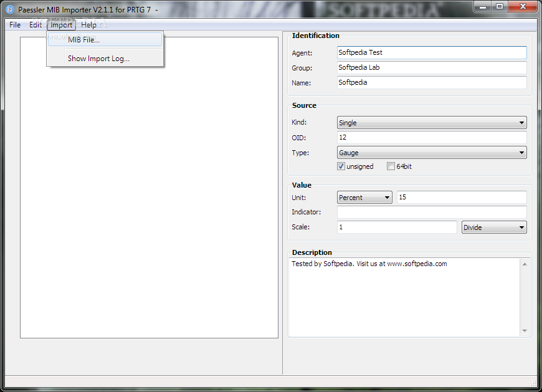Screen dimensions: 542x392
Task: Uncheck the unsigned checkbox
Action: [341, 166]
